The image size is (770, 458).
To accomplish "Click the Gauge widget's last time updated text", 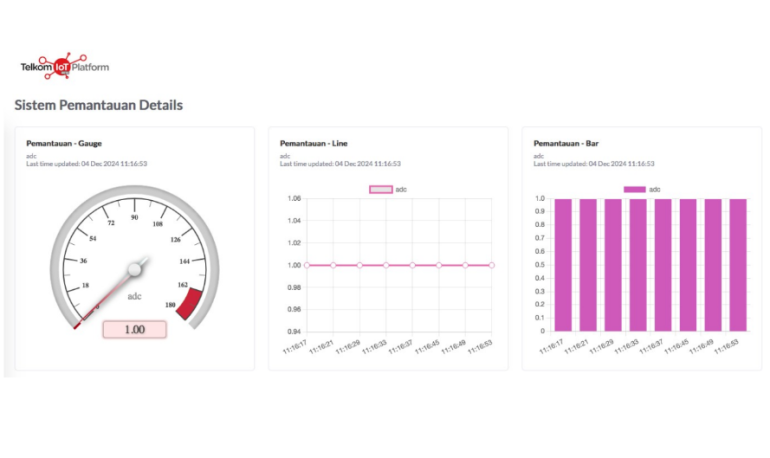I will click(86, 163).
